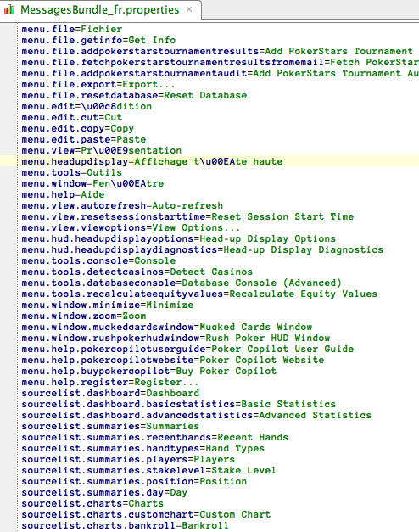This screenshot has height=532, width=419.
Task: Click the line menu.edit.cut=Cut
Action: (72, 117)
